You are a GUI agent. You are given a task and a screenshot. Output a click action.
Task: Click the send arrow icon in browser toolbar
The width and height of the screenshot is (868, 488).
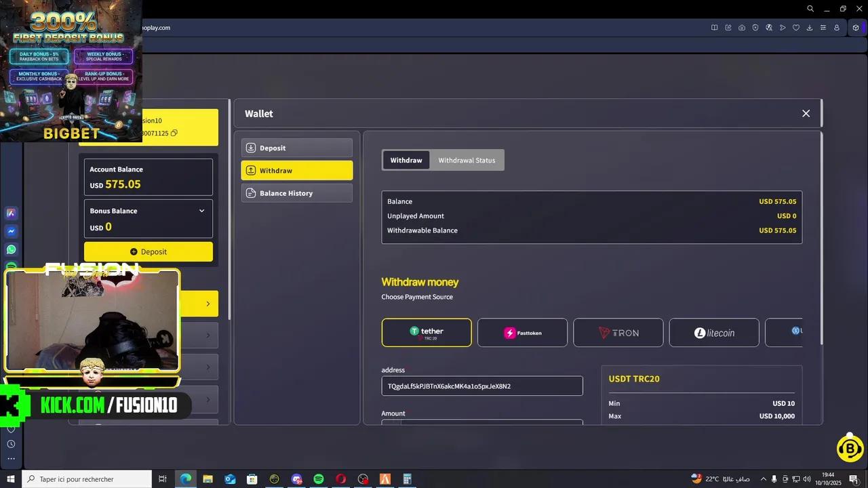[x=783, y=28]
